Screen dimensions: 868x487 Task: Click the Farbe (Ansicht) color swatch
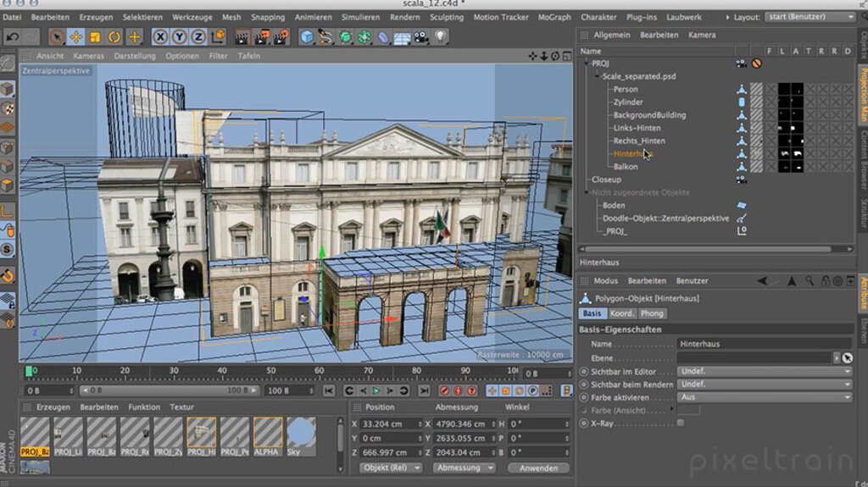pos(688,410)
